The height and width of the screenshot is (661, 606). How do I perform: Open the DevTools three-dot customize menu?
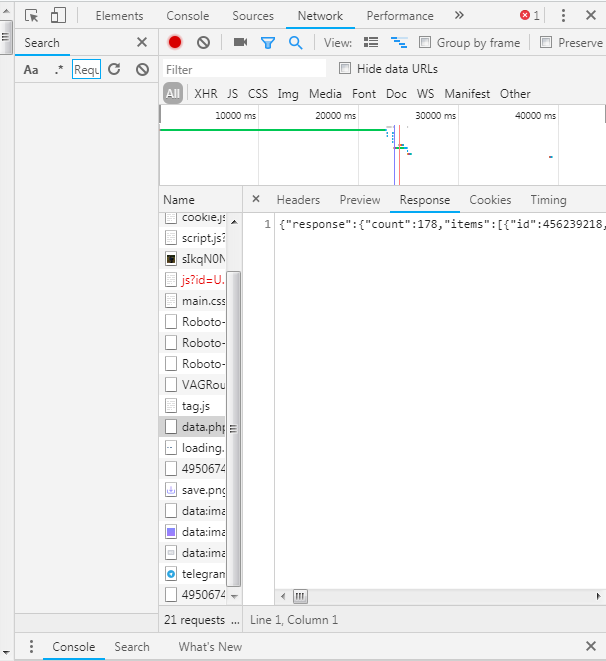pos(563,16)
